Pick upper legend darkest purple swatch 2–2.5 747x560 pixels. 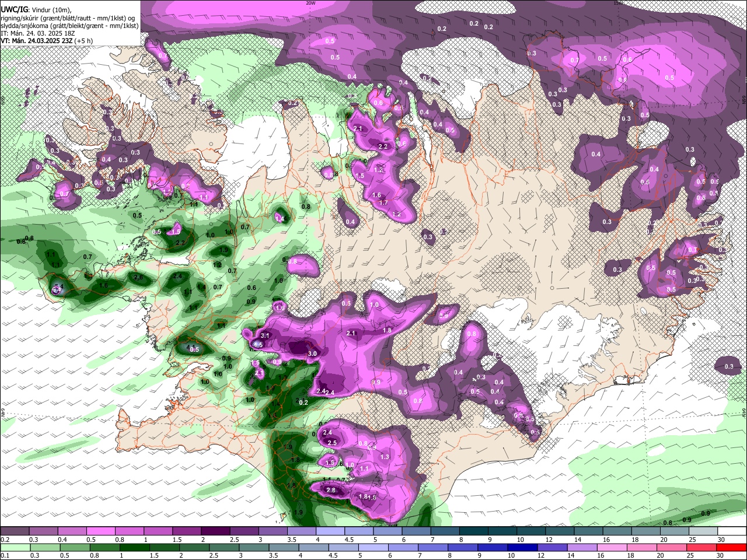(x=215, y=531)
